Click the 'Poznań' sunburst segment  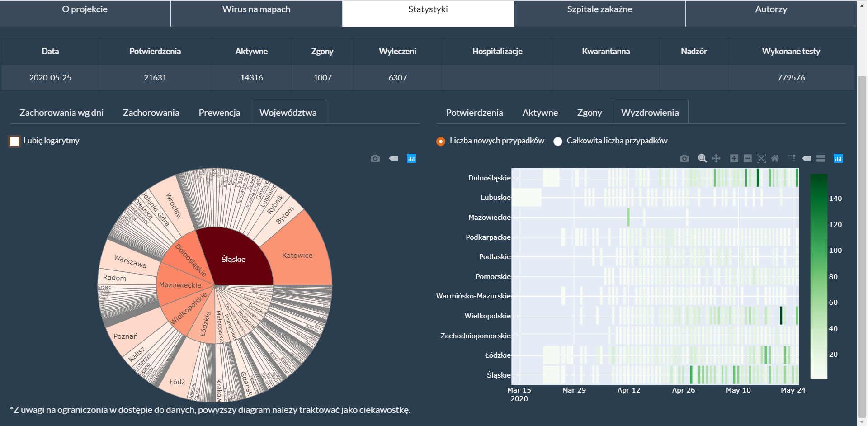click(126, 336)
